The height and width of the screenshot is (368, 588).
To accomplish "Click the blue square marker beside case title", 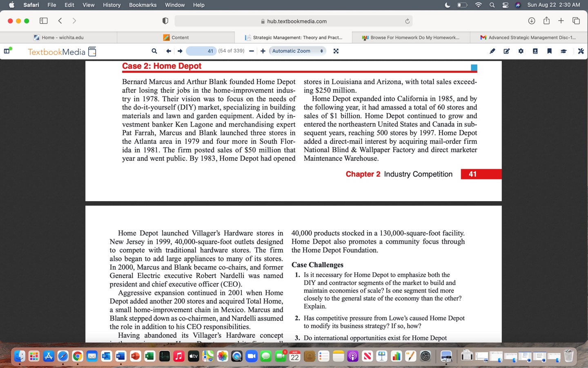I will tap(474, 67).
